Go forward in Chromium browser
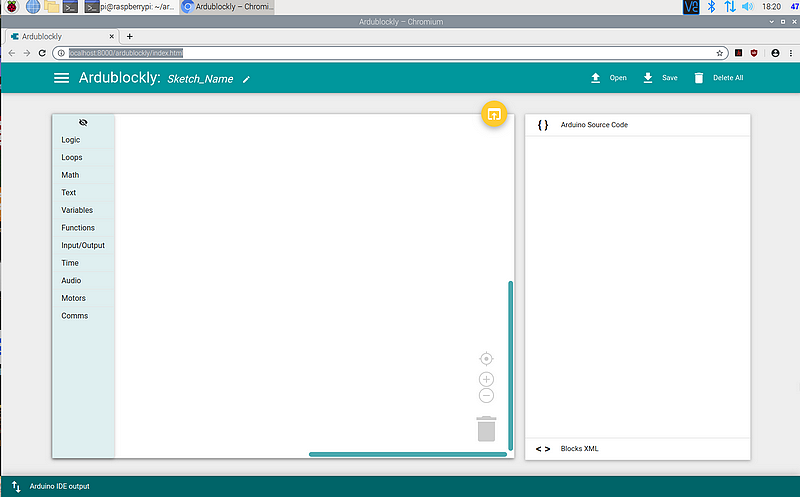800x497 pixels. tap(27, 53)
